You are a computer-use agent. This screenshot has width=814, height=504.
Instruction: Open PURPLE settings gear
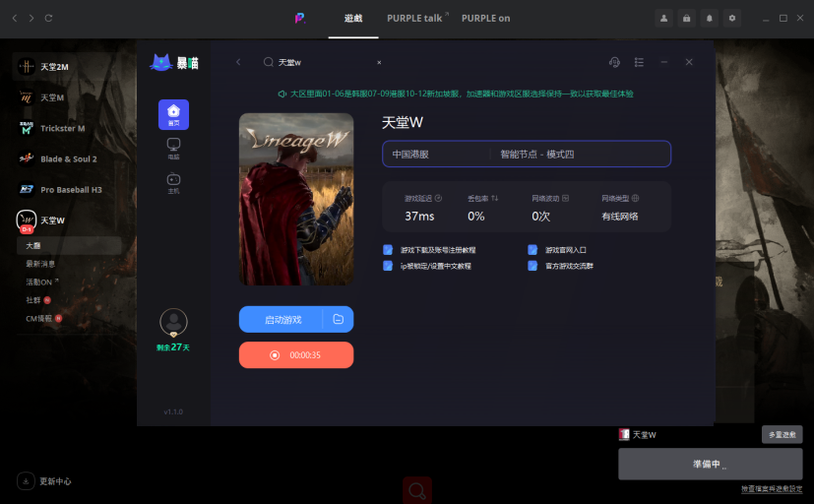(732, 18)
